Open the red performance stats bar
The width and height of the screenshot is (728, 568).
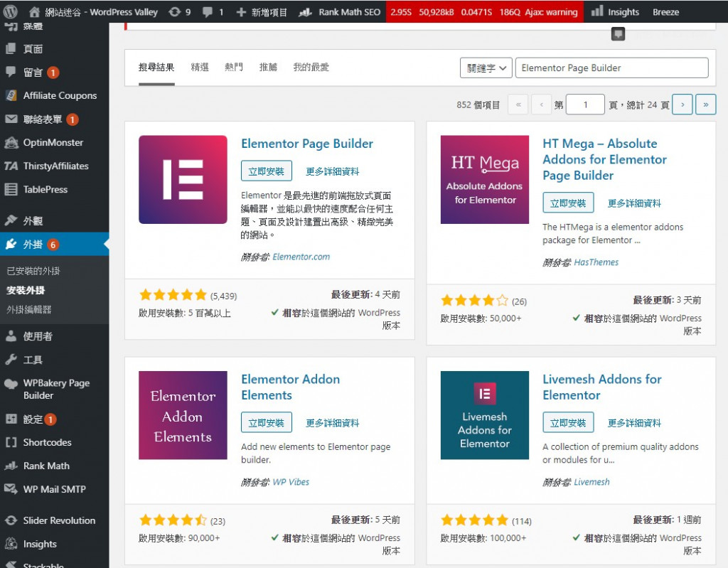coord(484,11)
